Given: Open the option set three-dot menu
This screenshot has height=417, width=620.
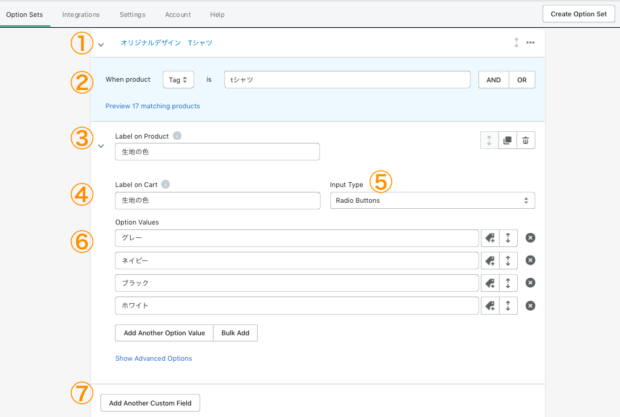Looking at the screenshot, I should point(530,43).
